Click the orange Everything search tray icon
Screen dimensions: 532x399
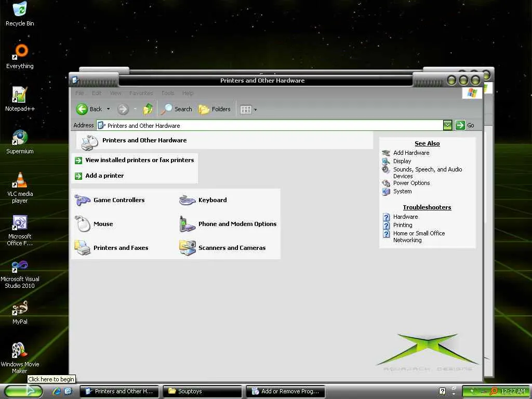tap(494, 391)
